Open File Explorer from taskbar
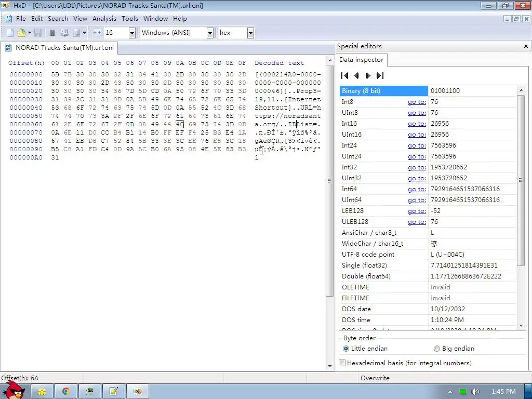Viewport: 532px width, 399px height. [42, 392]
